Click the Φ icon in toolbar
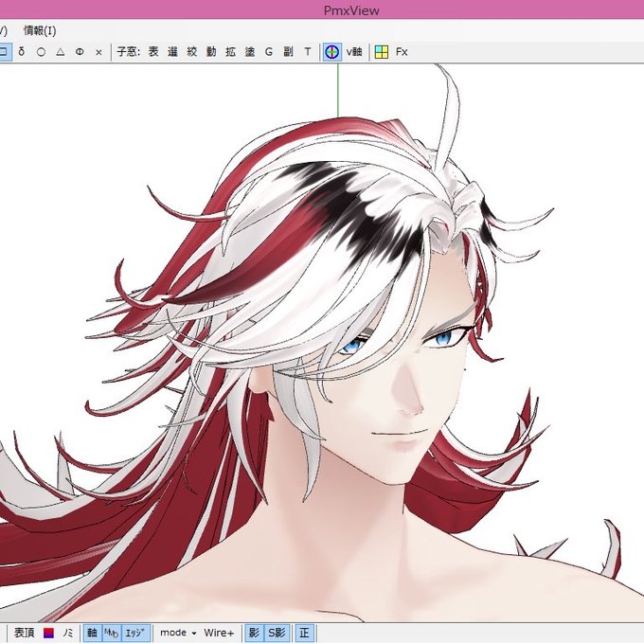This screenshot has height=644, width=644. coord(80,52)
